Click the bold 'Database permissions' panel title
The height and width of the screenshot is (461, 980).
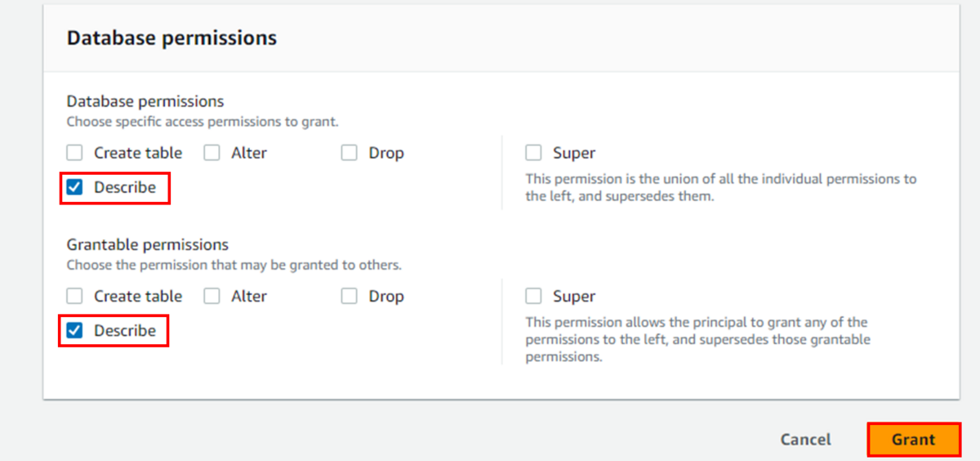click(171, 38)
